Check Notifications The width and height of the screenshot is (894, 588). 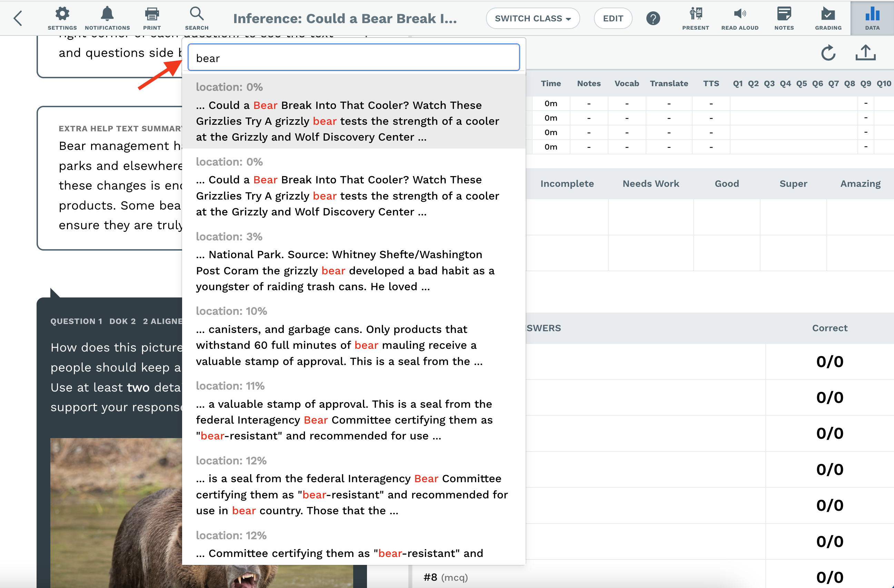pyautogui.click(x=107, y=18)
